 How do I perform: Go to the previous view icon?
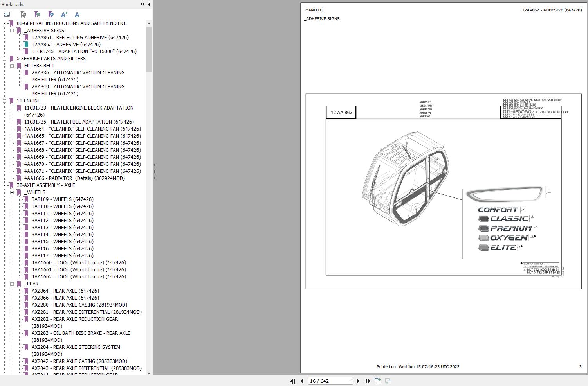pyautogui.click(x=378, y=381)
